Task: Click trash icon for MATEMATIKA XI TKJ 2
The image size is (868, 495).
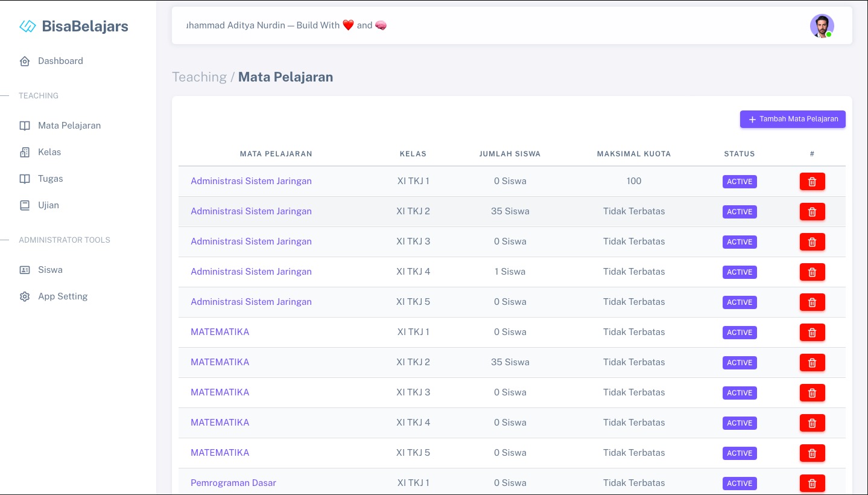Action: (x=812, y=363)
